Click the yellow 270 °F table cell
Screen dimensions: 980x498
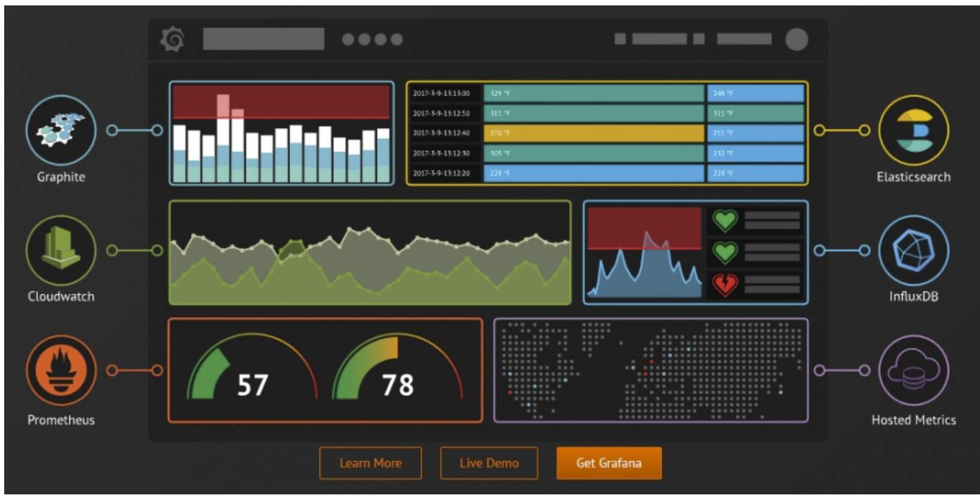point(594,133)
